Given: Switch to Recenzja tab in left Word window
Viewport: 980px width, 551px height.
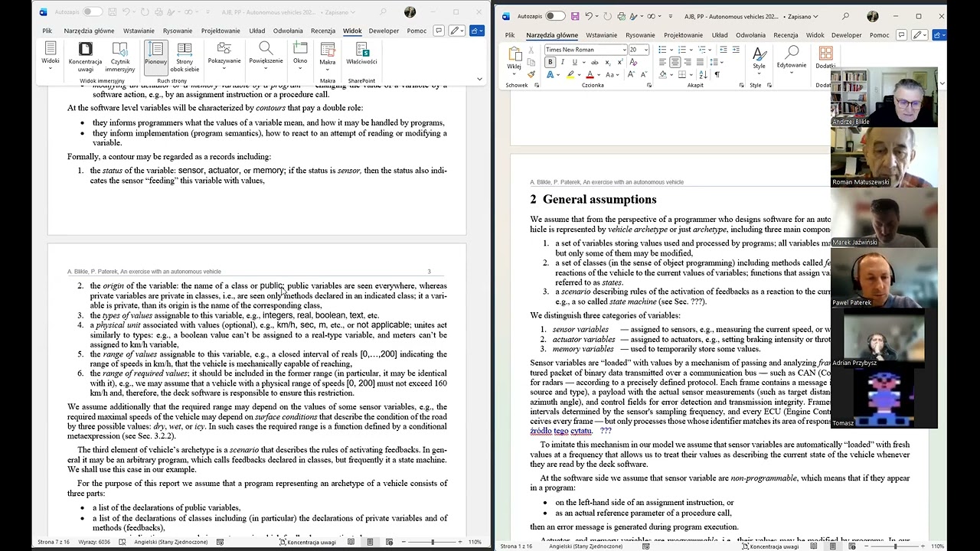Looking at the screenshot, I should 323,31.
